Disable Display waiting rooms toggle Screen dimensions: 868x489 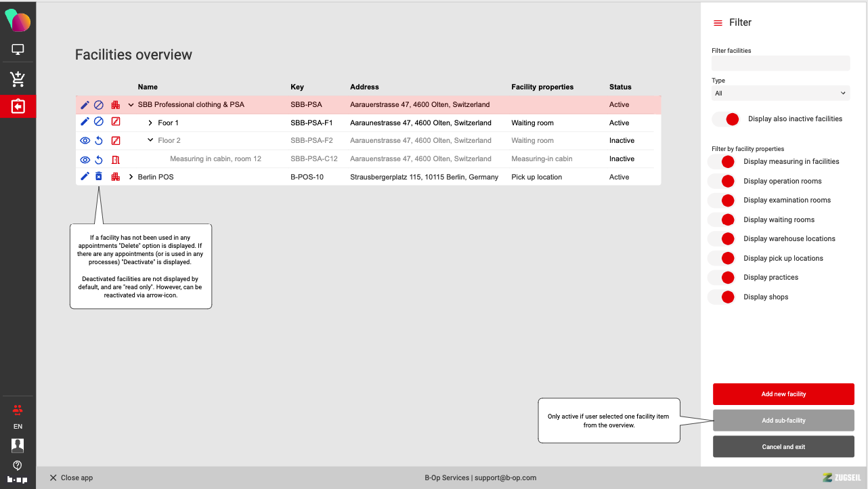click(x=721, y=219)
